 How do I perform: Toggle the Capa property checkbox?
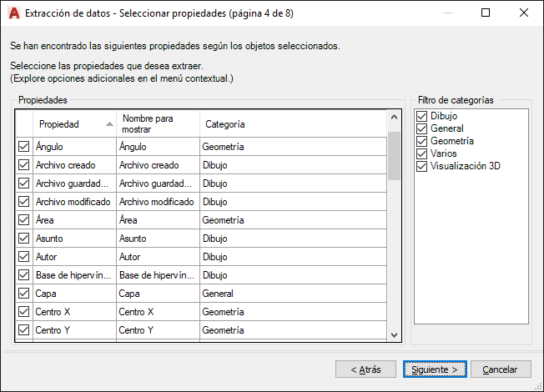pyautogui.click(x=23, y=294)
